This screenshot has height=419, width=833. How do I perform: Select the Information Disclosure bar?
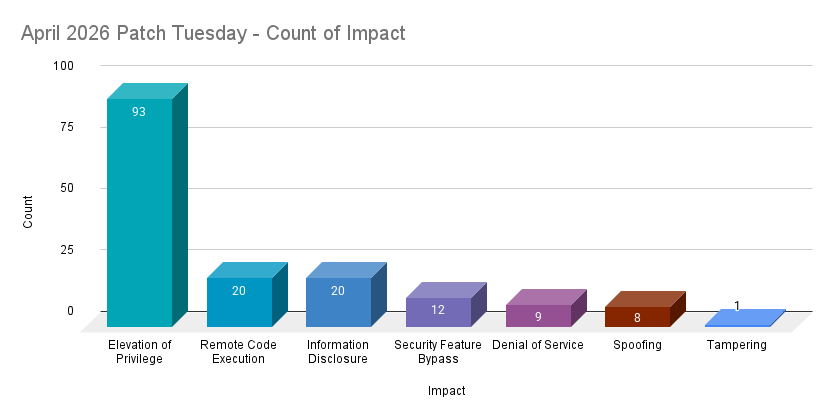(x=338, y=302)
